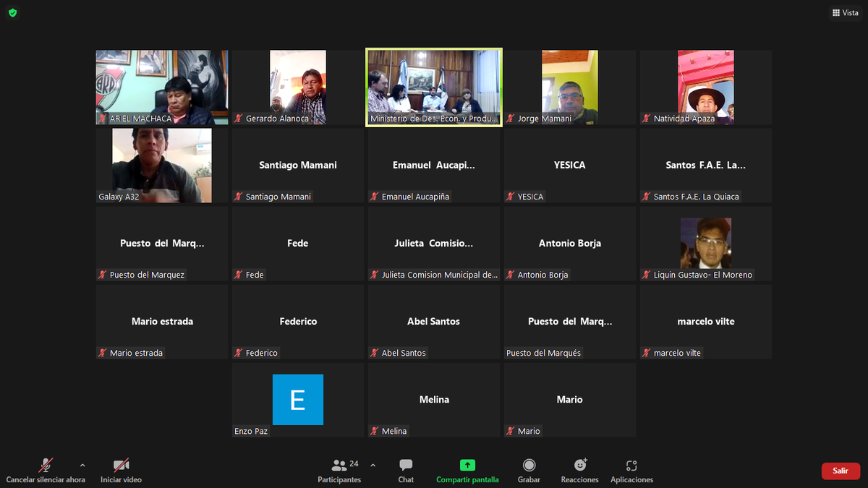This screenshot has height=488, width=868.
Task: Open the Vista layout menu
Action: point(846,12)
